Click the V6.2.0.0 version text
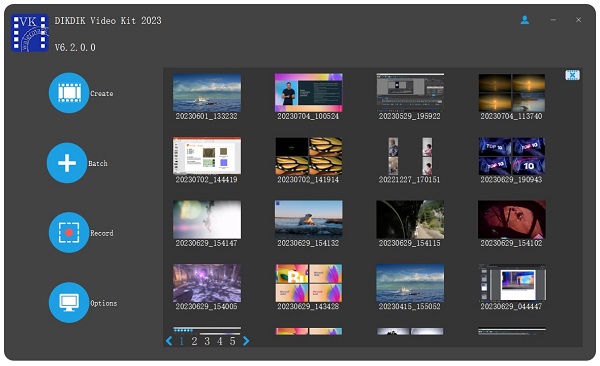Viewport: 600px width, 366px height. (x=75, y=47)
